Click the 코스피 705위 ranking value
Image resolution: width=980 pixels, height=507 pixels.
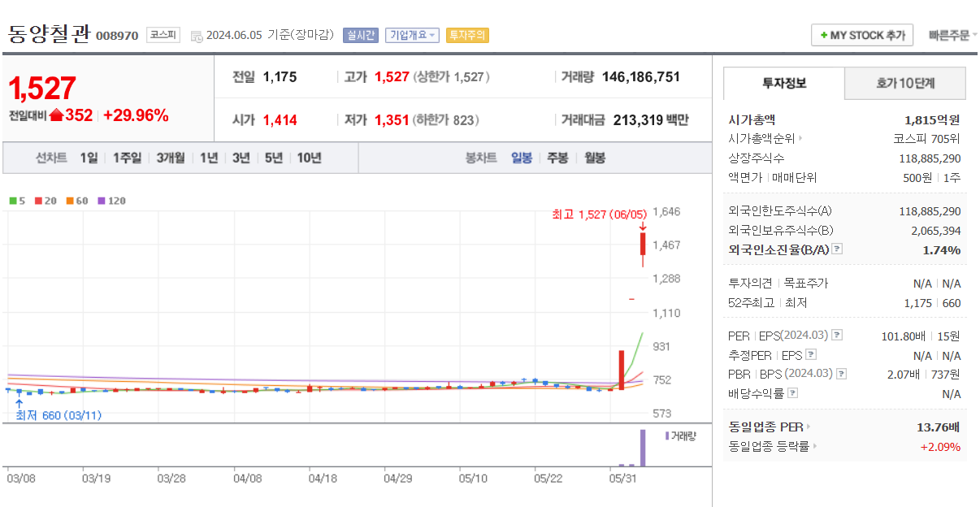point(926,138)
